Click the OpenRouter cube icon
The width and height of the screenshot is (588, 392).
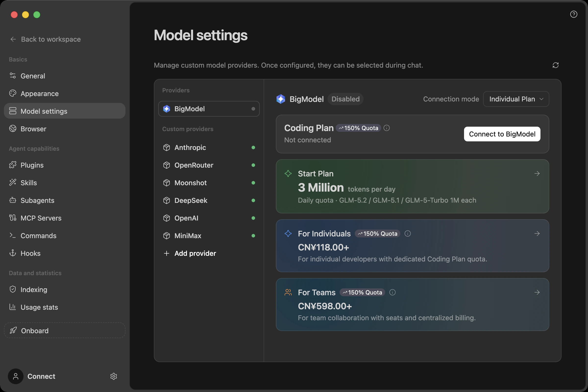pos(167,165)
